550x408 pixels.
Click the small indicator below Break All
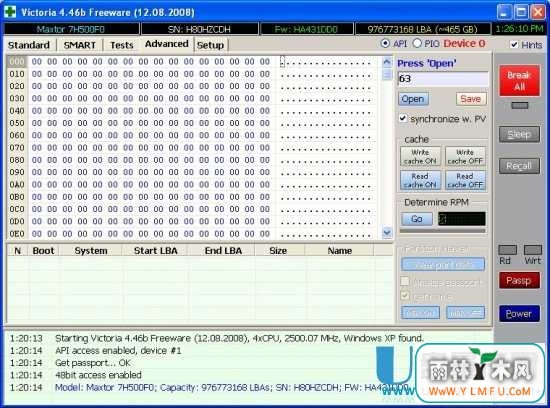click(x=519, y=105)
